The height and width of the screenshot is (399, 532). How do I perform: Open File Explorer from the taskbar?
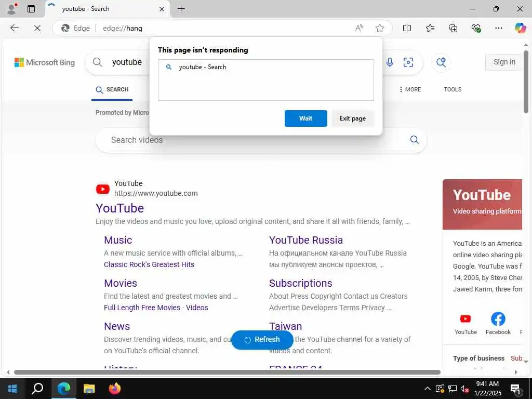(89, 389)
